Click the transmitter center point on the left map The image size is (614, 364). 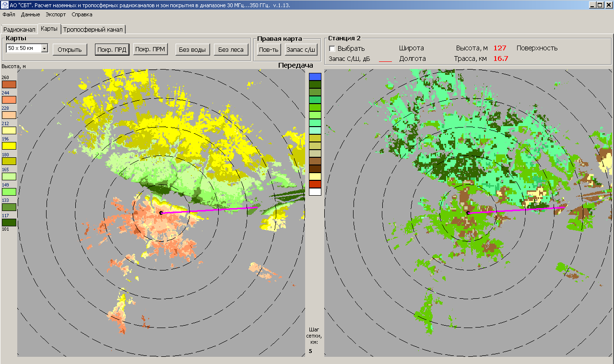(161, 212)
